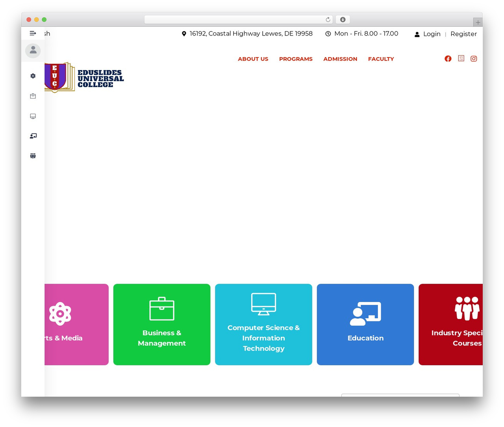Image resolution: width=504 pixels, height=427 pixels.
Task: Open the Arts & Media card
Action: tap(76, 325)
